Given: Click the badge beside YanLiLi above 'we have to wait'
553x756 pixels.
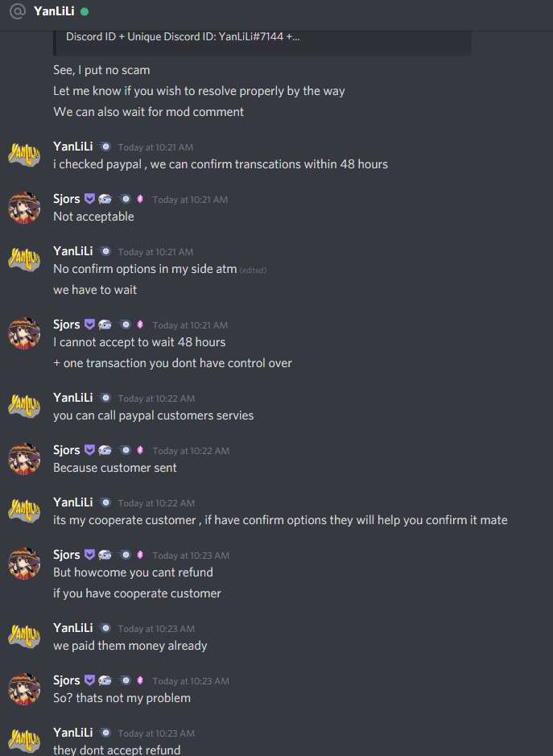Looking at the screenshot, I should 104,251.
